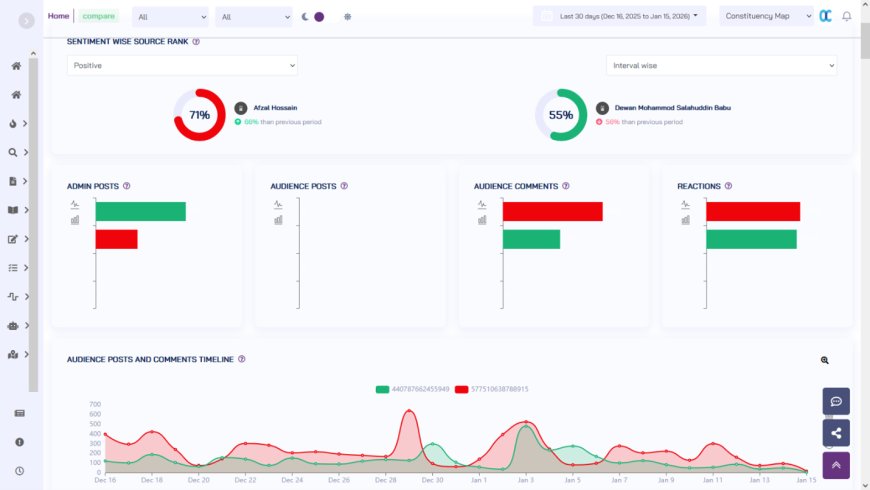Screen dimensions: 870x490
Task: Select the Home tab
Action: pos(58,16)
